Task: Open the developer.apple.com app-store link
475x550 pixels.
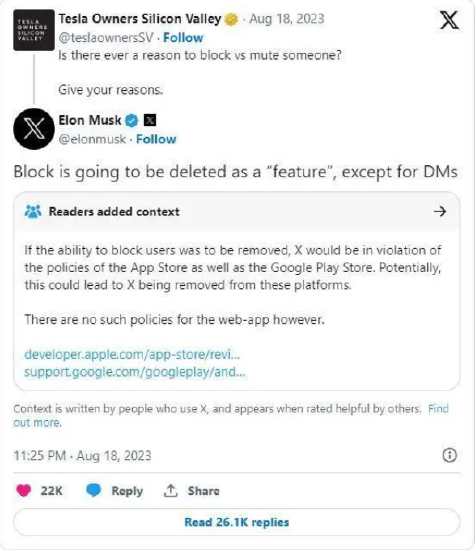Action: (132, 354)
